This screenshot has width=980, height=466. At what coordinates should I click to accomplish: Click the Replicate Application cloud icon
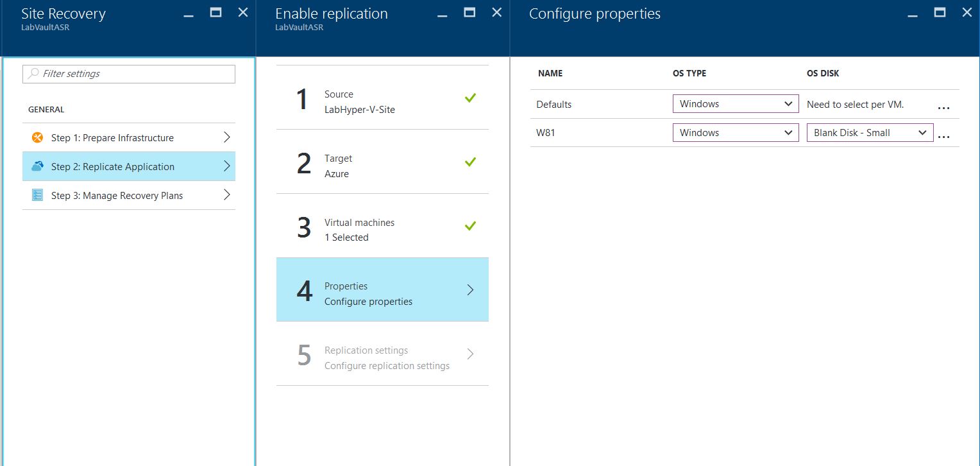37,166
